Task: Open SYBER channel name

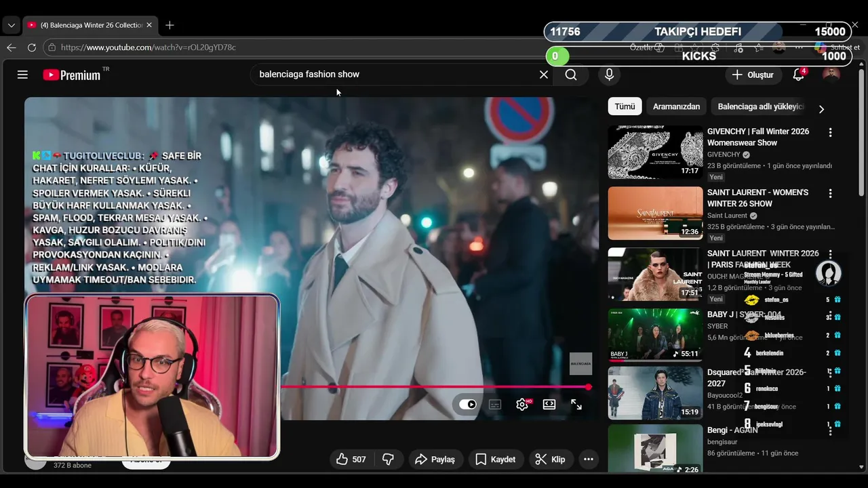Action: 717,326
